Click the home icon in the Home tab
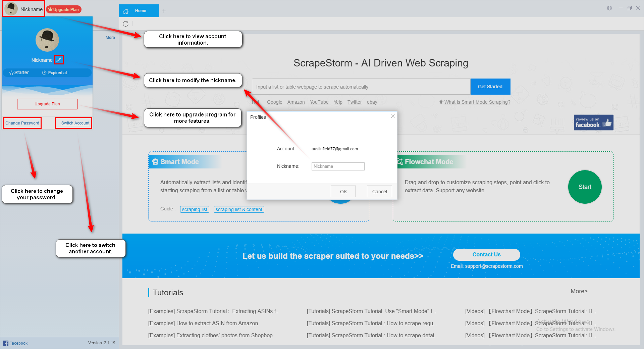 click(x=126, y=11)
